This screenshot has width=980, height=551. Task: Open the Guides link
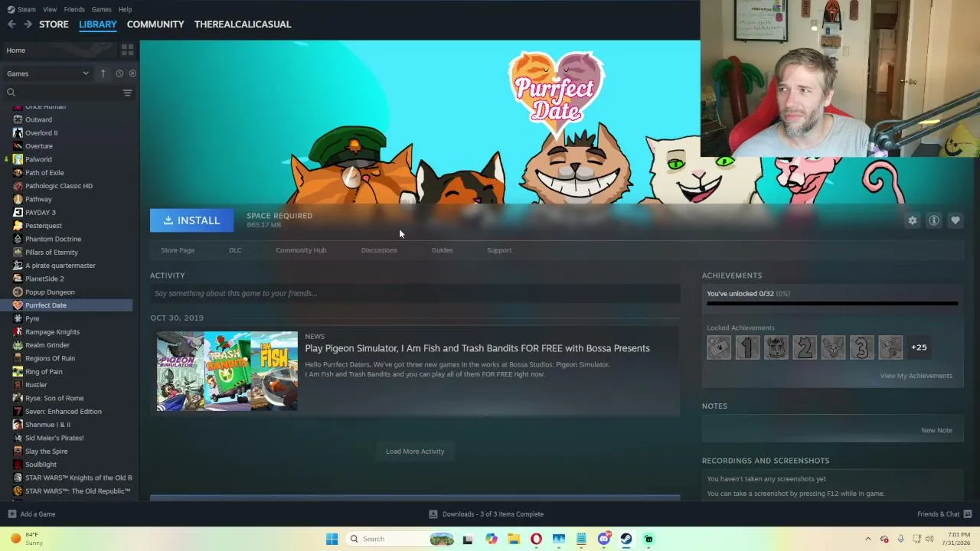pyautogui.click(x=442, y=250)
